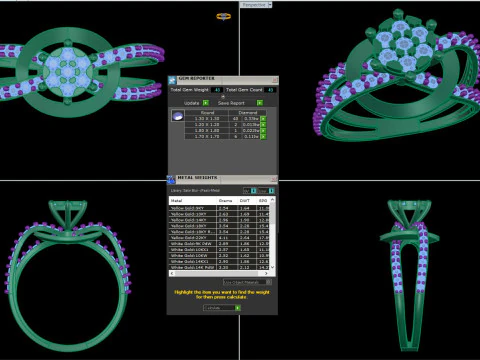Image resolution: width=480 pixels, height=360 pixels.
Task: Click the left teal button above the metal table
Action: coord(254,191)
